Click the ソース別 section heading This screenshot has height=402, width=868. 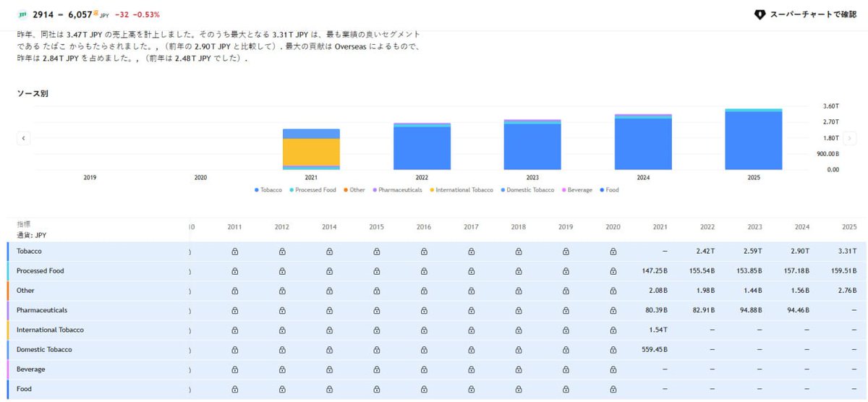click(x=33, y=93)
